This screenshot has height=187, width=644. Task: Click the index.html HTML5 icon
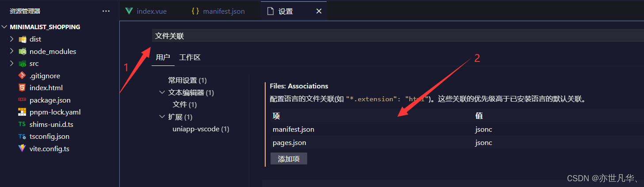[22, 88]
